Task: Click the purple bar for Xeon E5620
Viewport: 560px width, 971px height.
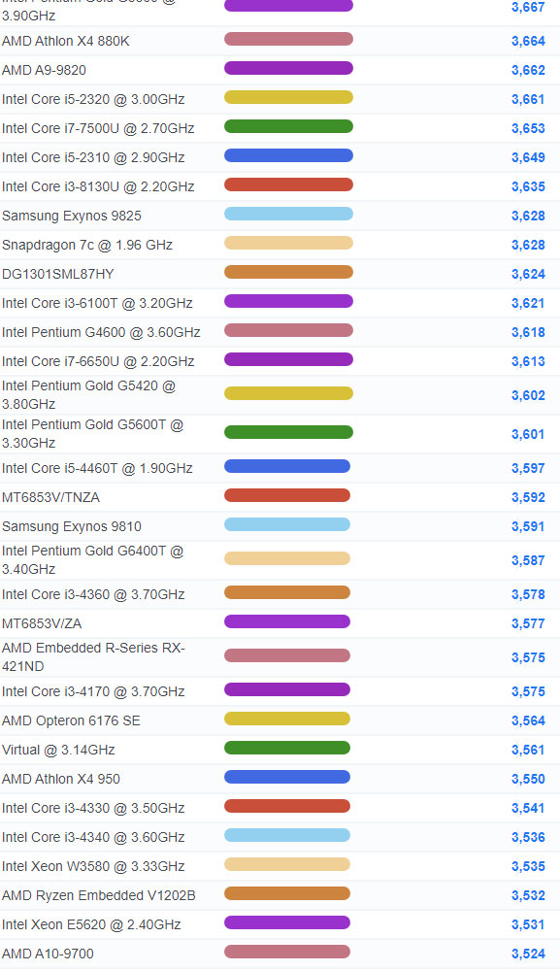Action: coord(287,922)
